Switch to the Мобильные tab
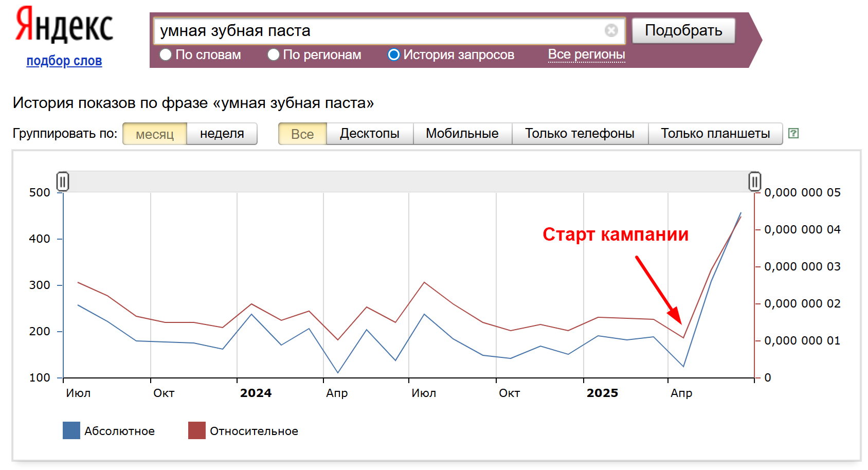The width and height of the screenshot is (868, 470). coord(462,134)
